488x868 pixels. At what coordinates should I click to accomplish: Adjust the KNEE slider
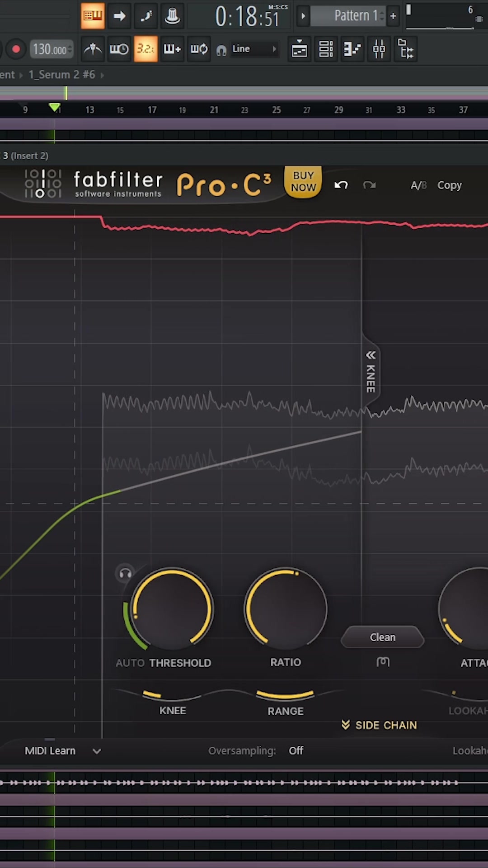[173, 695]
